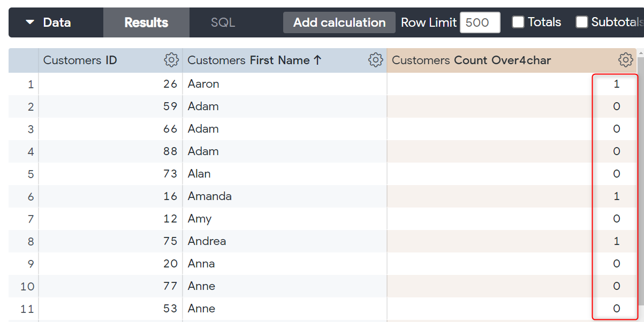644x322 pixels.
Task: Sort by the Customers ID column header
Action: tap(80, 60)
